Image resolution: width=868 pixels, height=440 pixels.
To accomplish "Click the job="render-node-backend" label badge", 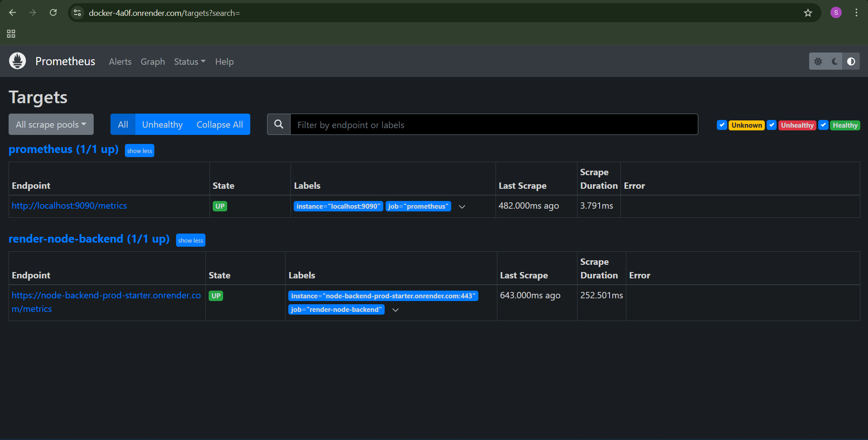I will [x=336, y=310].
